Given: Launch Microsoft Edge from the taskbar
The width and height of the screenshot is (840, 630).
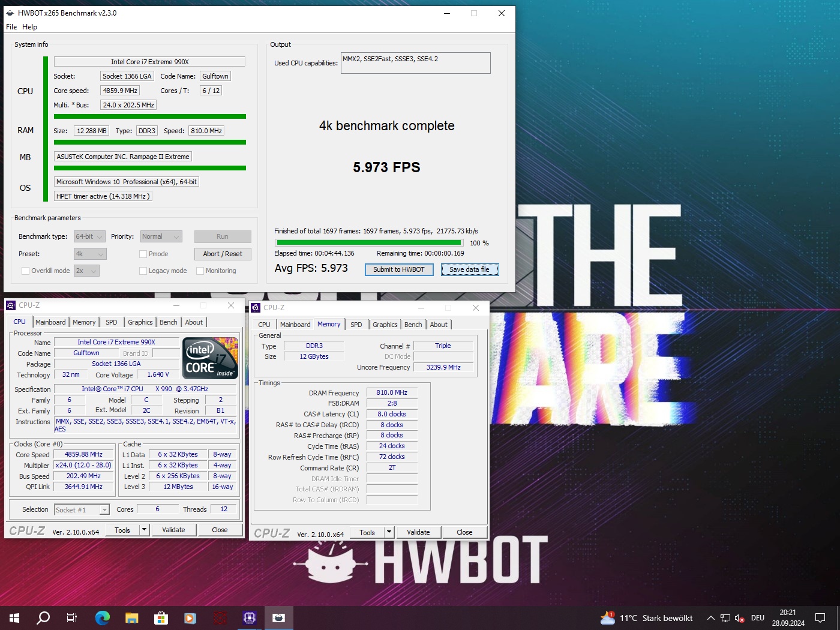Looking at the screenshot, I should (x=103, y=617).
